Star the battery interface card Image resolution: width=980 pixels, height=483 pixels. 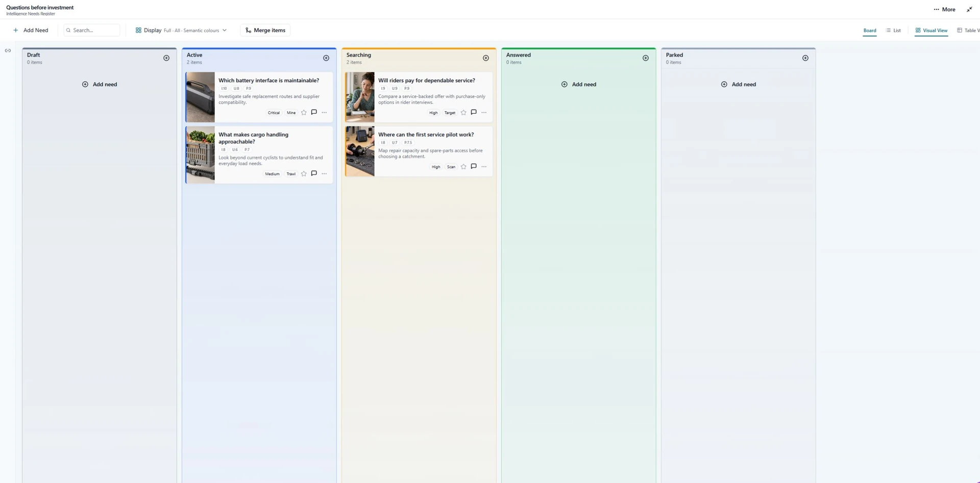(304, 113)
